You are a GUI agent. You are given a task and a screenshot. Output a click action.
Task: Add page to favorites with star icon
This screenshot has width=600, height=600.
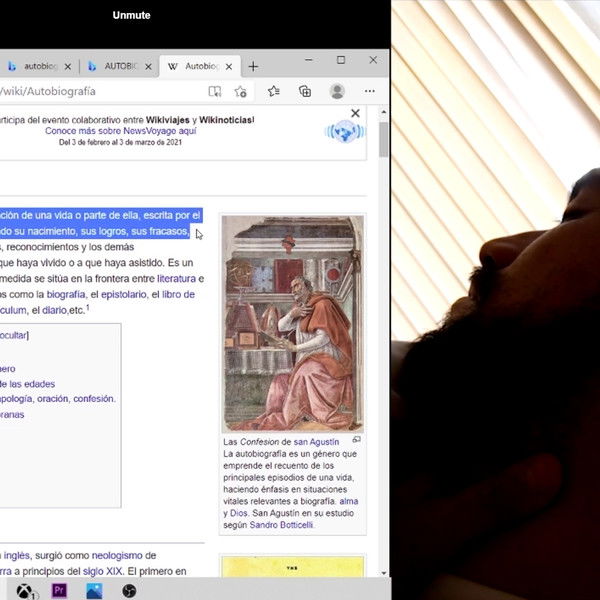coord(241,91)
